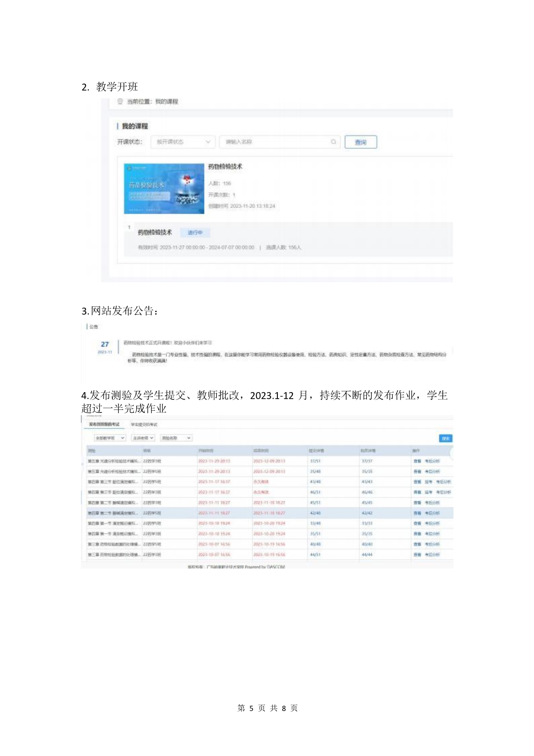Click 查看 in the row with 35/48 submissions
This screenshot has height=756, width=534.
coord(417,472)
